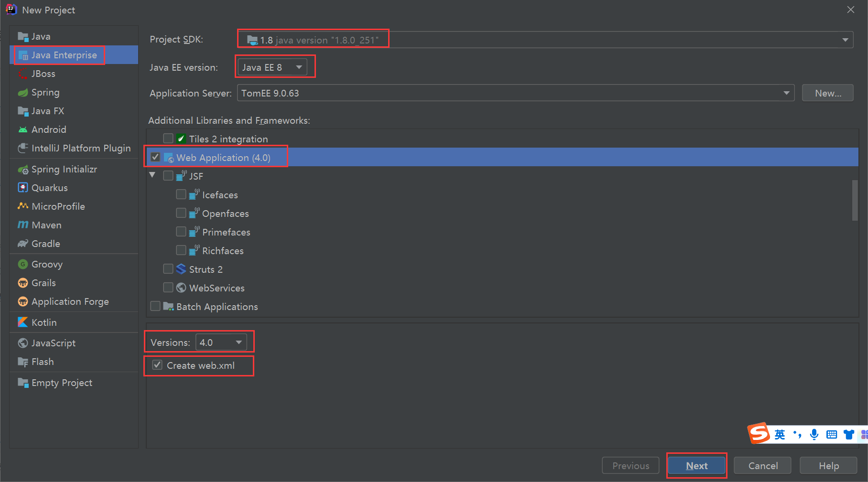Click the WebServices globe icon

(x=181, y=288)
